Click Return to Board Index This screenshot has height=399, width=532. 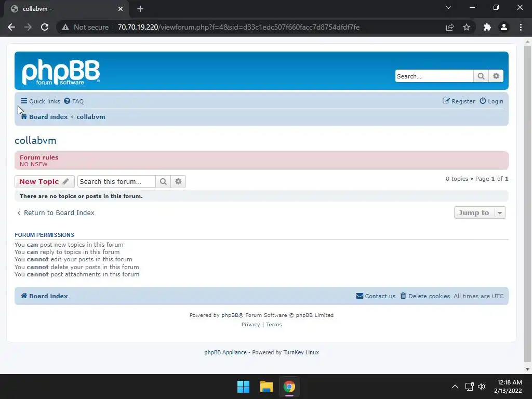56,212
